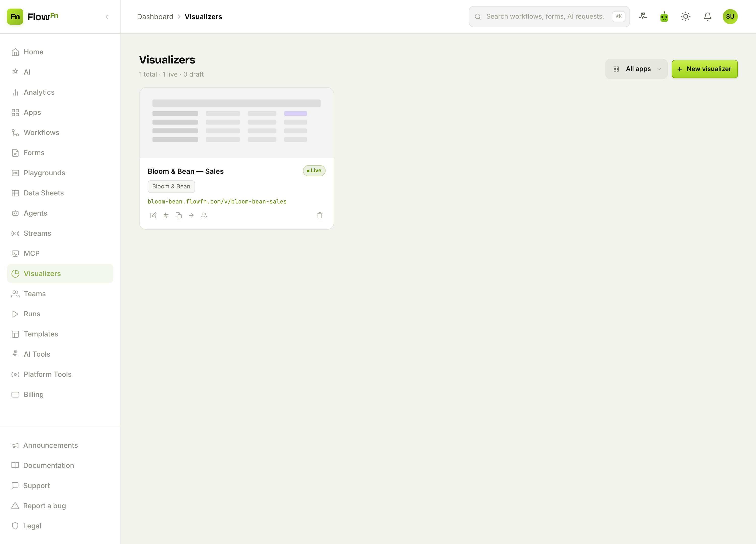This screenshot has width=756, height=544.
Task: Manage visualizer access with people icon
Action: pyautogui.click(x=204, y=216)
